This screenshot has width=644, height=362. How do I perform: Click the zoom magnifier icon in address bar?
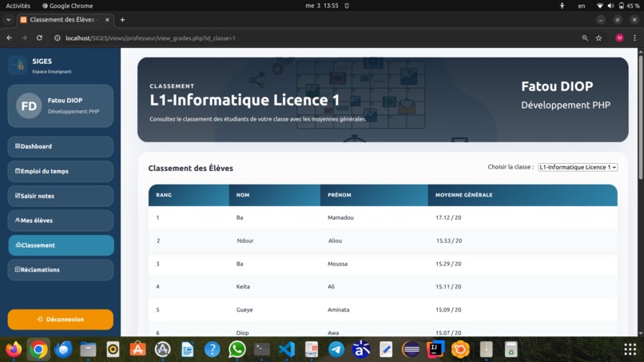[x=585, y=38]
